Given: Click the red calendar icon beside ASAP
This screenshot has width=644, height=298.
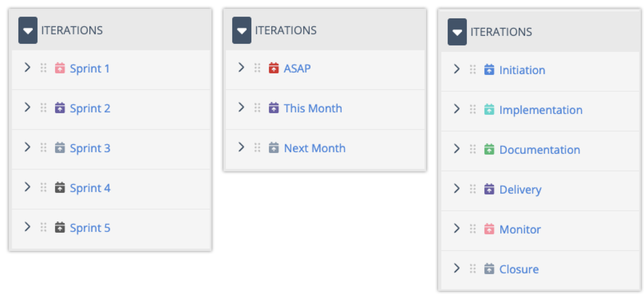Looking at the screenshot, I should pos(273,68).
